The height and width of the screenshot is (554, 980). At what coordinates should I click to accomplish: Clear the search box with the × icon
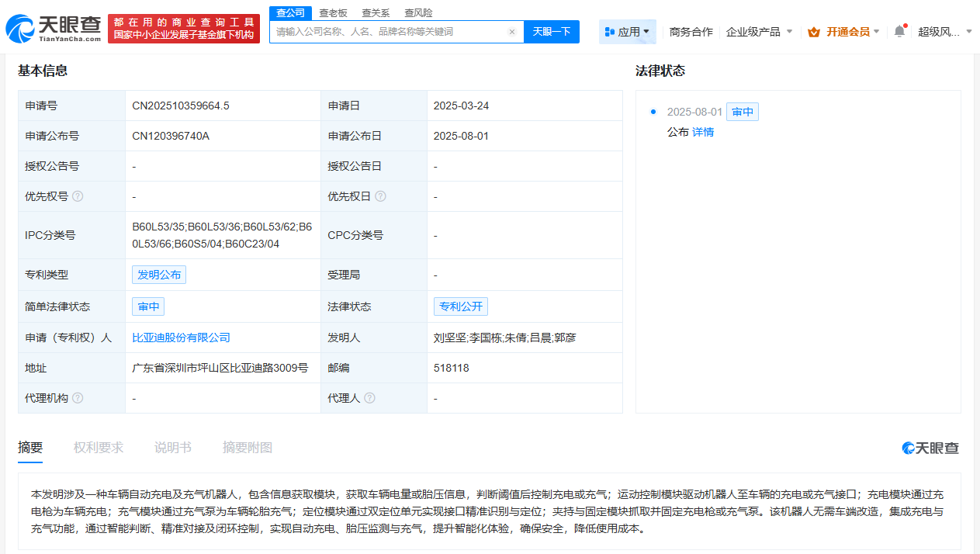tap(511, 31)
